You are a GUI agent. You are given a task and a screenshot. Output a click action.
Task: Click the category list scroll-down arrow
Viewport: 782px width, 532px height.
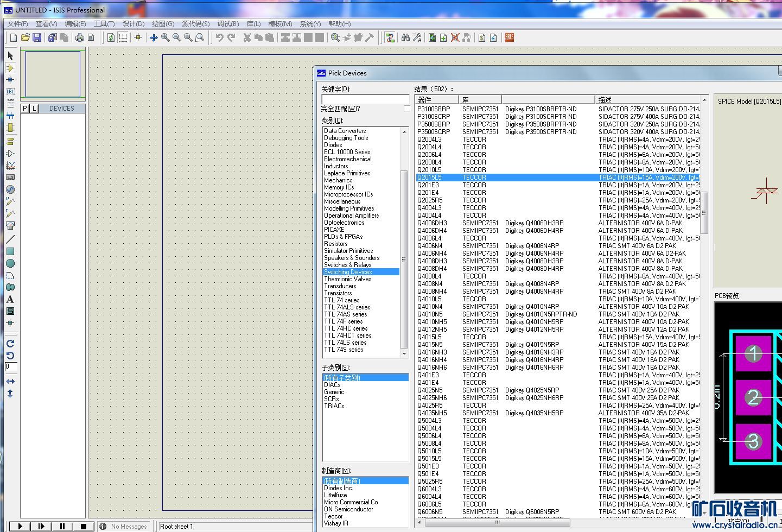404,354
